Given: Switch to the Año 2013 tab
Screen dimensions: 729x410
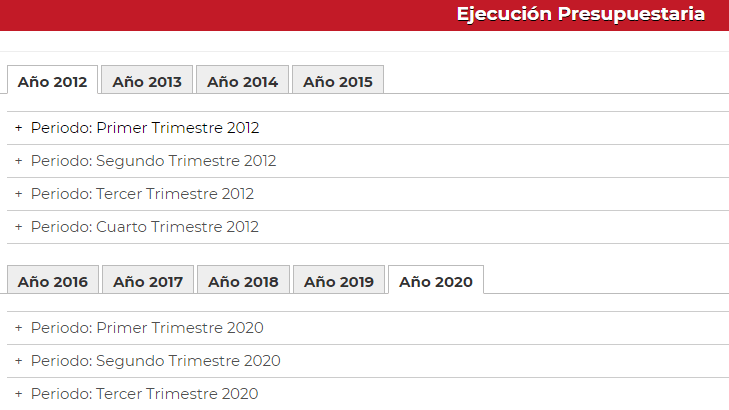Looking at the screenshot, I should click(x=147, y=80).
